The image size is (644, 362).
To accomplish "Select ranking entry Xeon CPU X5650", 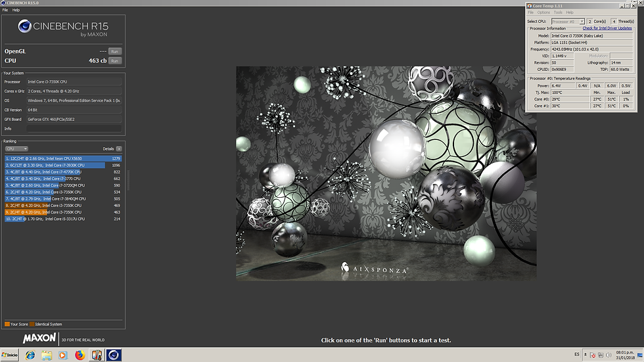I will 63,158.
